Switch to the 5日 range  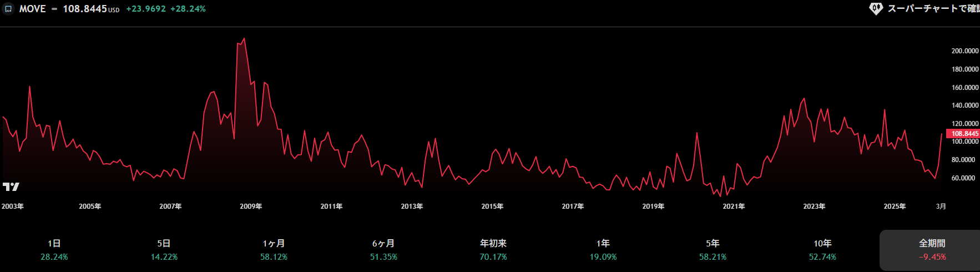click(x=164, y=250)
